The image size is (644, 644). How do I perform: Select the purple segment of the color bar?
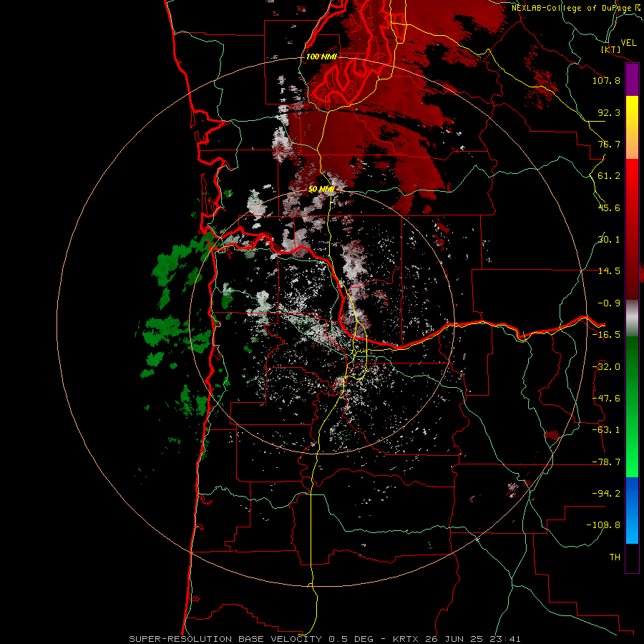point(632,80)
